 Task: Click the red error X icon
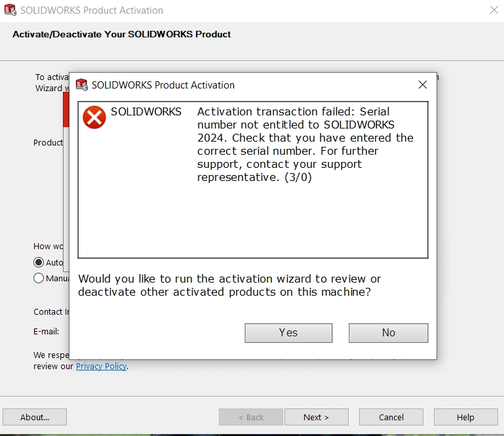coord(94,117)
